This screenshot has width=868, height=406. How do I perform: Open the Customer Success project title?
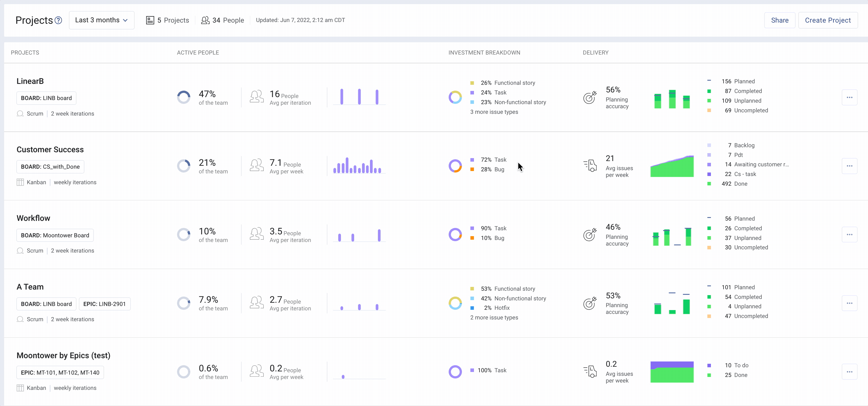tap(50, 150)
